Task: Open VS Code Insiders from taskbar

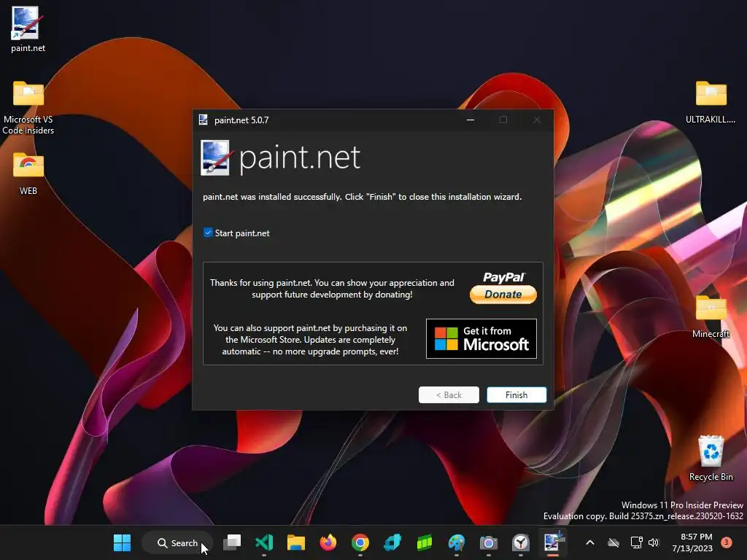Action: coord(264,542)
